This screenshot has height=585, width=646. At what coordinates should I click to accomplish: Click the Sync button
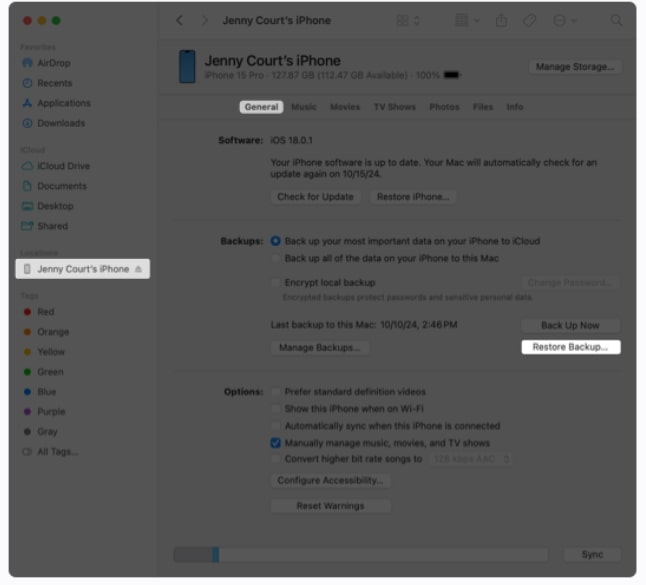592,555
